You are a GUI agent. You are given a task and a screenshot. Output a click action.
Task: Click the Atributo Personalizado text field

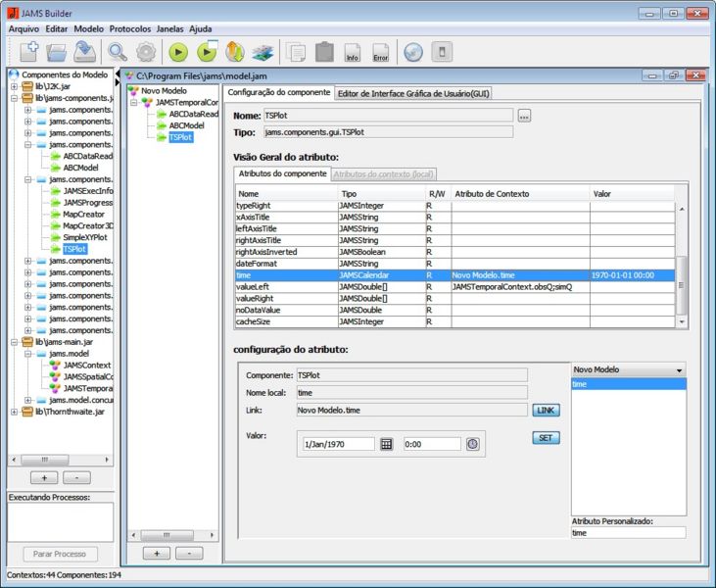point(627,533)
